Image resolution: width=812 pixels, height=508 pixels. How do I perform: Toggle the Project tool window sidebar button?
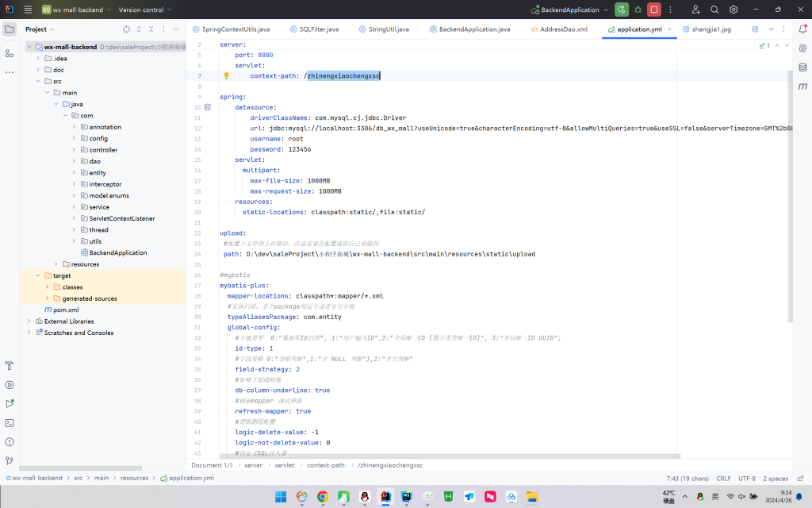click(x=10, y=29)
